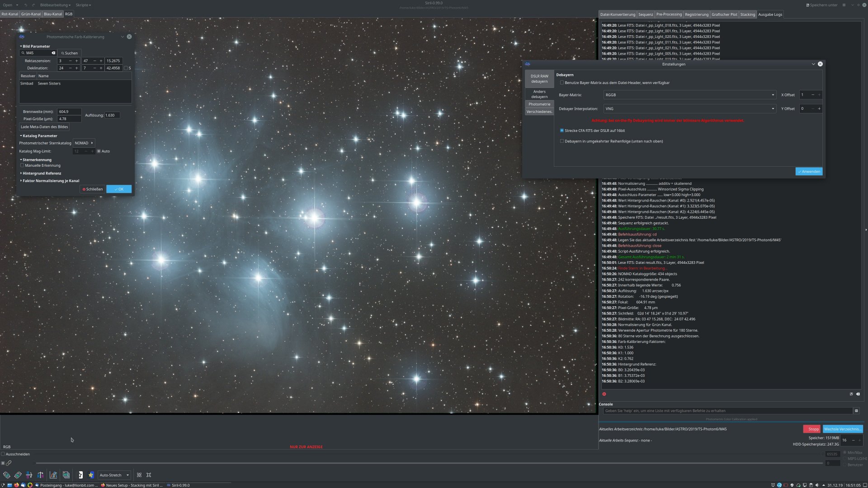Image resolution: width=868 pixels, height=488 pixels.
Task: Open the application launcher in the taskbar
Action: coord(3,485)
